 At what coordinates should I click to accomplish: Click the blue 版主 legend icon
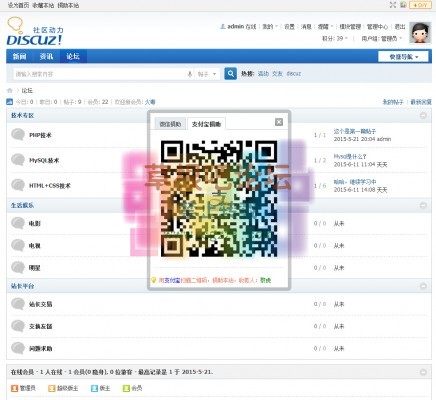(x=94, y=388)
